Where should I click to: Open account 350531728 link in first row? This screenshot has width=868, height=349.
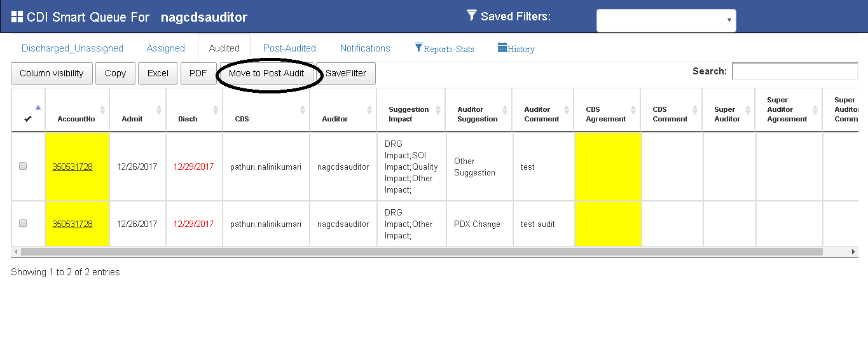pos(72,167)
